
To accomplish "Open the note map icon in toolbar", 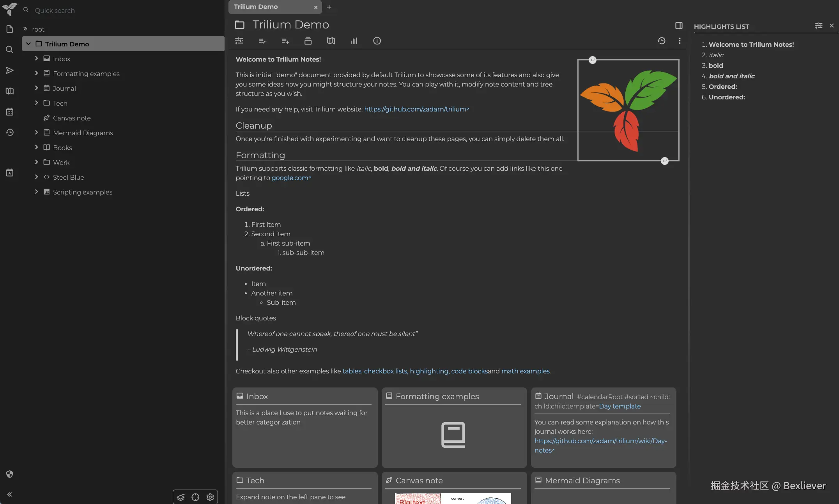I will pos(331,41).
